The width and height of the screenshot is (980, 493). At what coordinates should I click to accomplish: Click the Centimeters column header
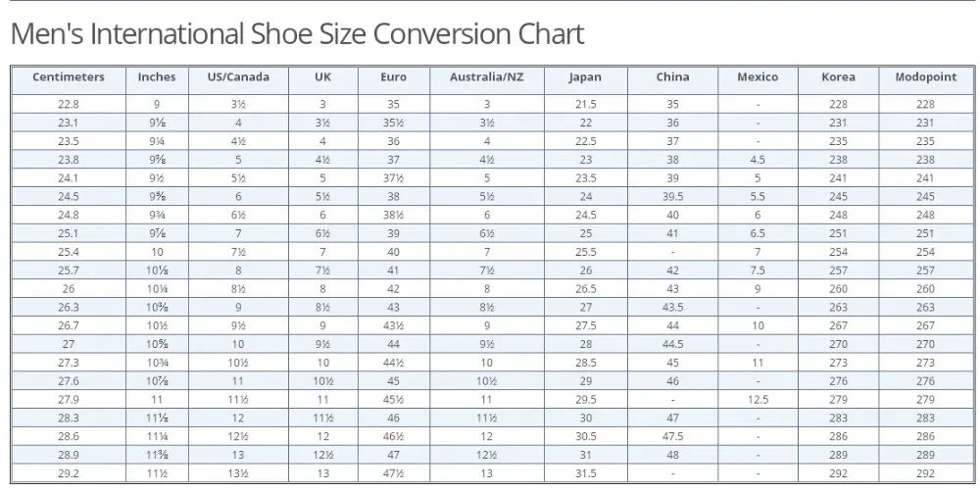69,77
